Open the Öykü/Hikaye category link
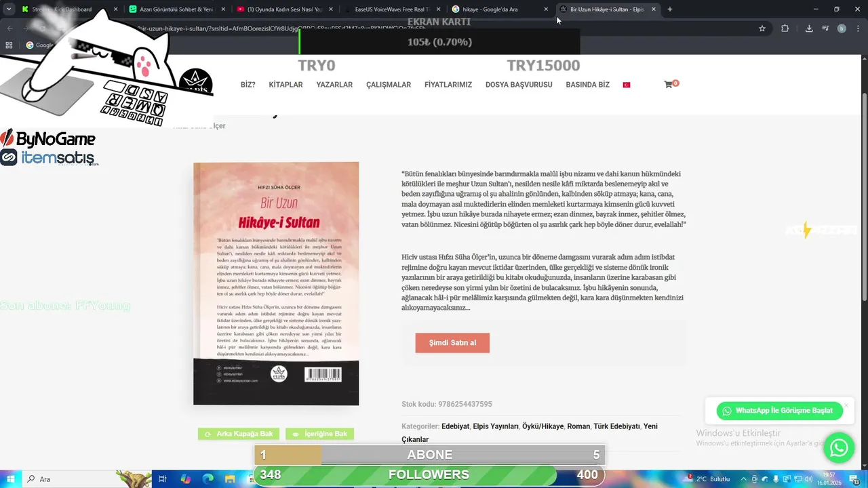868x488 pixels. [542, 426]
